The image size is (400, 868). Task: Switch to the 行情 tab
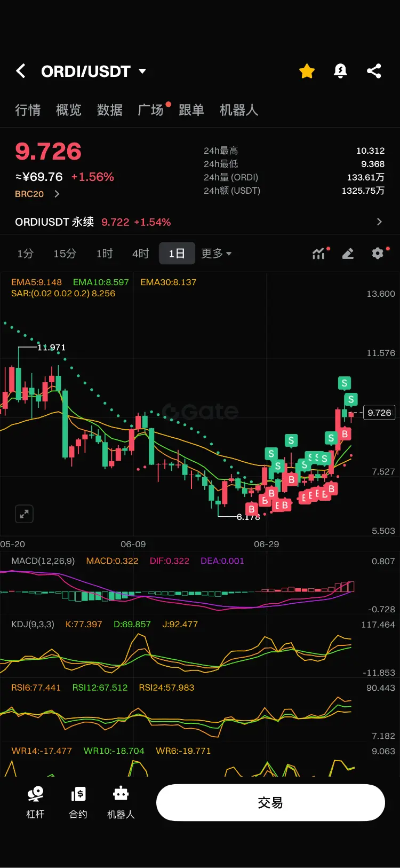(x=28, y=110)
